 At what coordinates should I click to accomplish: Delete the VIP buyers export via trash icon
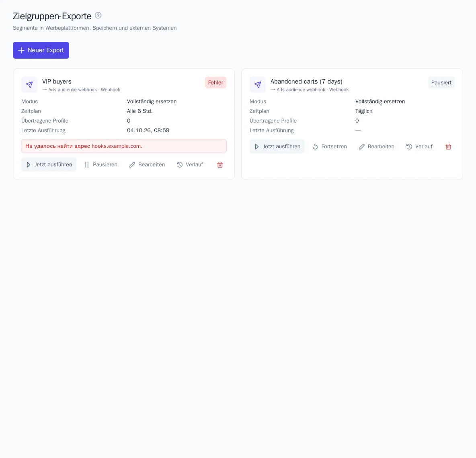tap(220, 165)
